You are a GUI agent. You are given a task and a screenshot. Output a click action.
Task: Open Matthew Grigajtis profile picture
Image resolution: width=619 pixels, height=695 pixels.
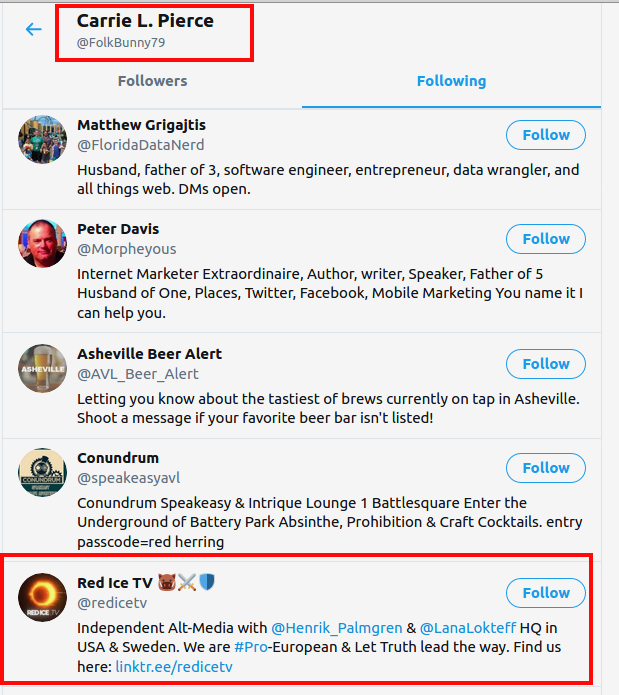(42, 139)
